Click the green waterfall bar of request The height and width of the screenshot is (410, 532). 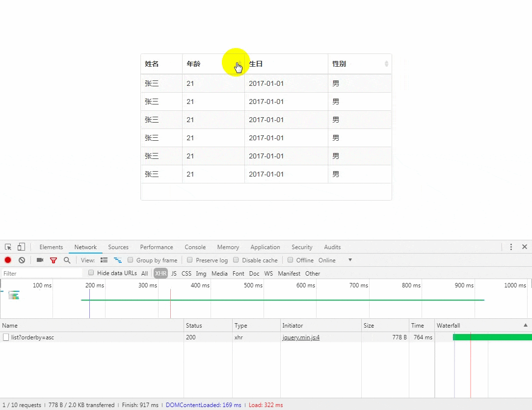click(492, 337)
